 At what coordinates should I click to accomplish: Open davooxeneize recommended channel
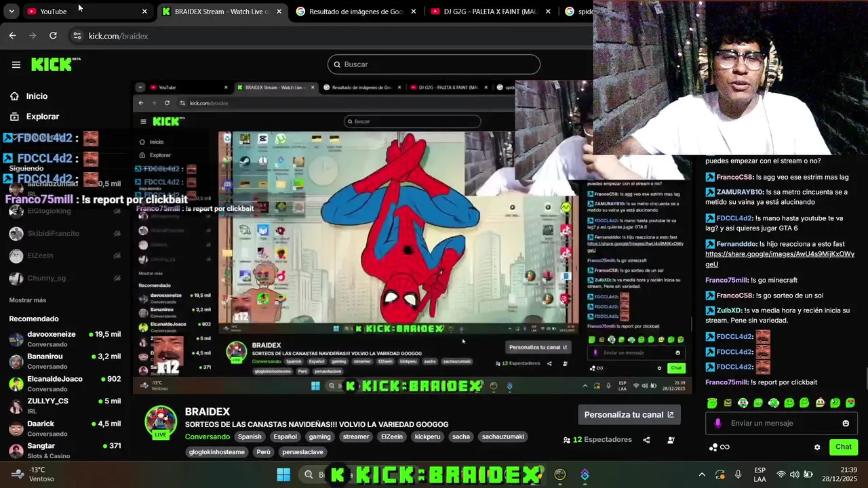pos(64,339)
